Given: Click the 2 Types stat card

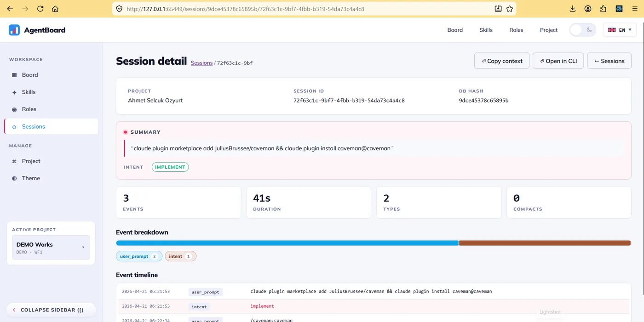Looking at the screenshot, I should pos(439,203).
